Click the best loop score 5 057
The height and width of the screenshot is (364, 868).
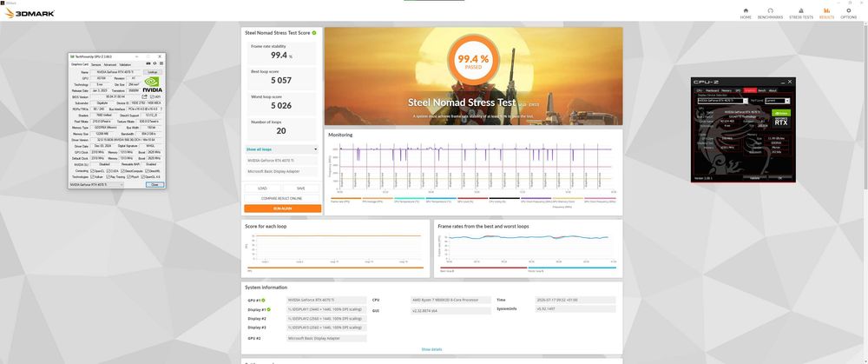point(281,80)
